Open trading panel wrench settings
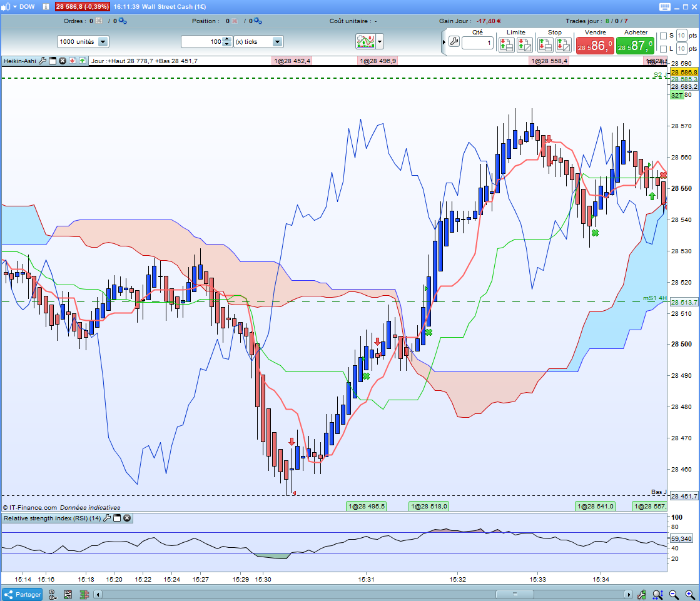The image size is (700, 601). 454,42
